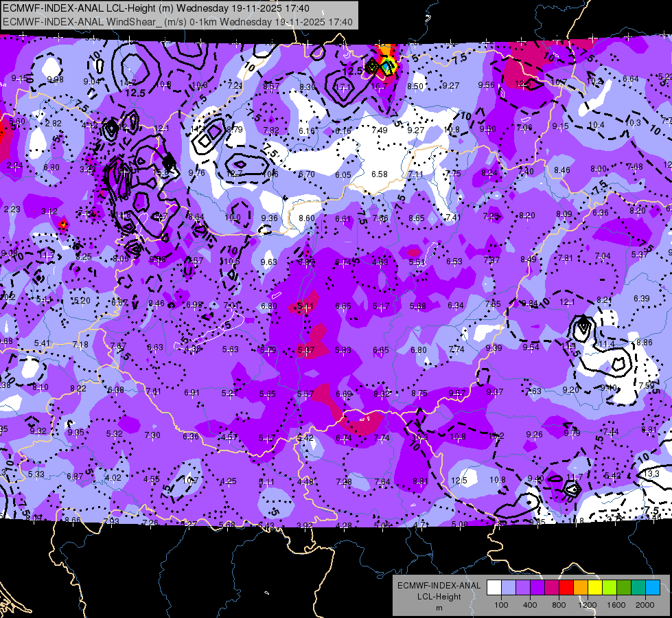The image size is (672, 618).
Task: Click the 'LCL-Height' label in the legend box
Action: coord(439,597)
